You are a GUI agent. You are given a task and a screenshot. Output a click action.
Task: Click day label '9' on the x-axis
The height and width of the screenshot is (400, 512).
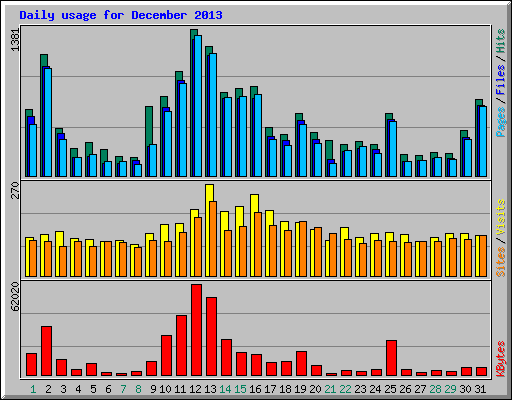tap(153, 389)
